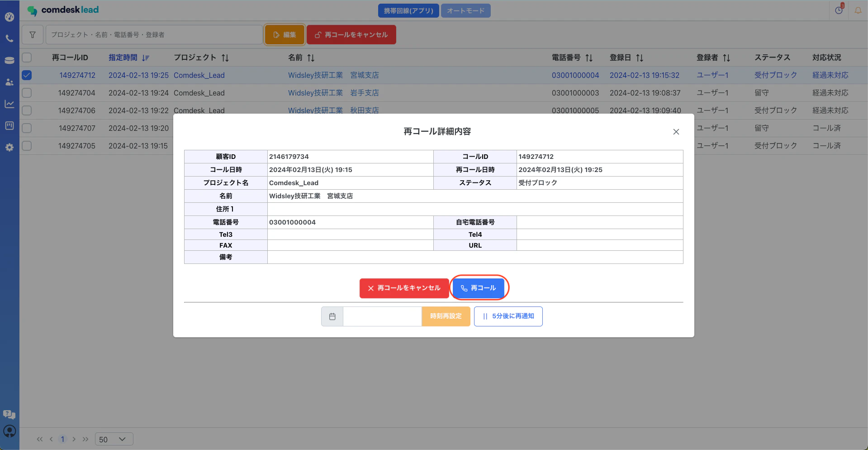
Task: Click 受付ブロック status in first row
Action: [x=776, y=75]
